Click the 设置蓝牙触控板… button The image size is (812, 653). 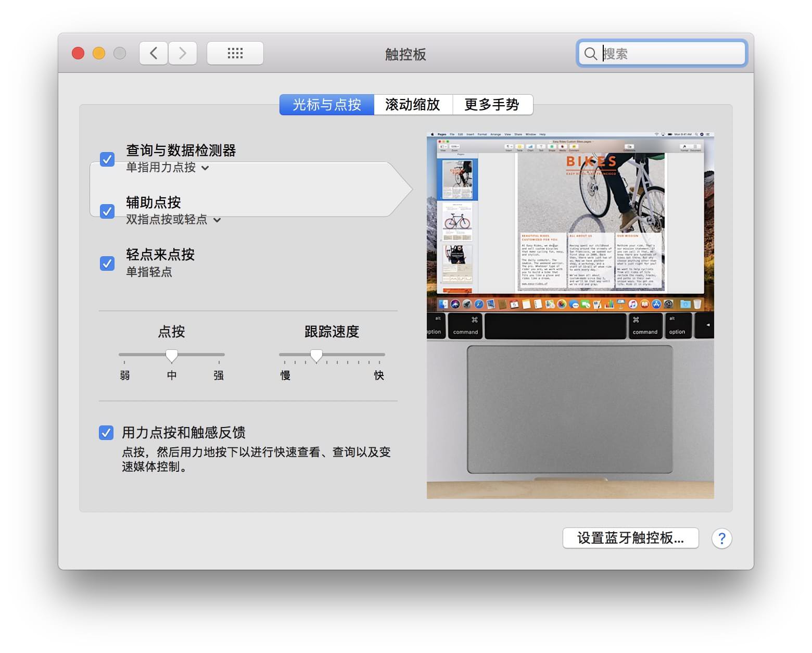pyautogui.click(x=630, y=538)
